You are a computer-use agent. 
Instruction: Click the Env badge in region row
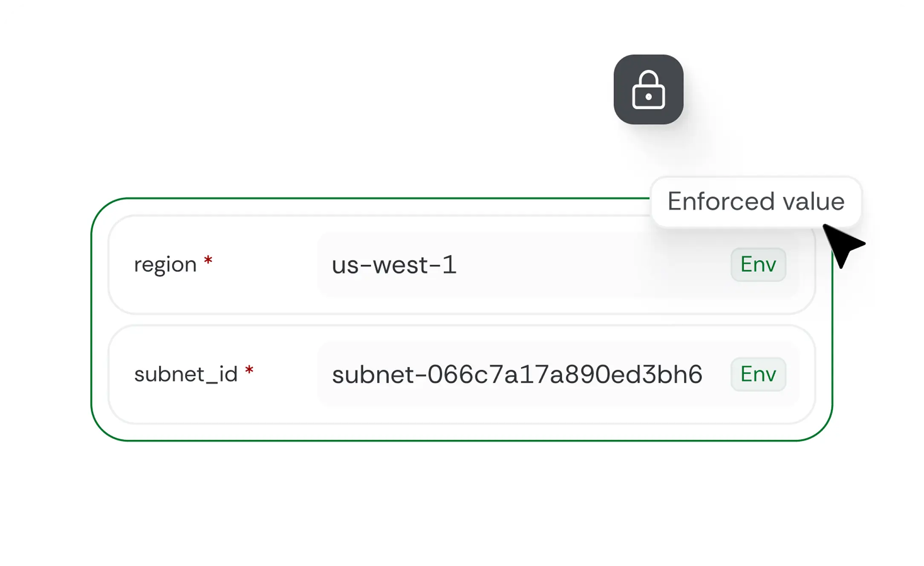758,265
